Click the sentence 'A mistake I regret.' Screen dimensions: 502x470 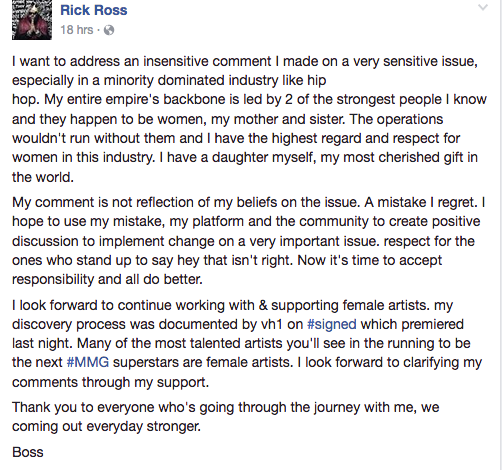[421, 202]
